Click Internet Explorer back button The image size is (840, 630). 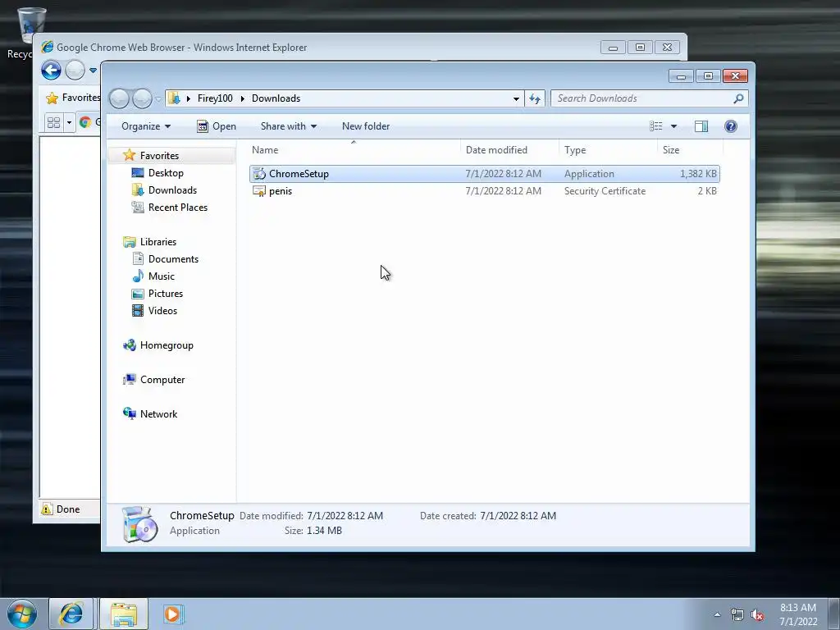[x=52, y=71]
